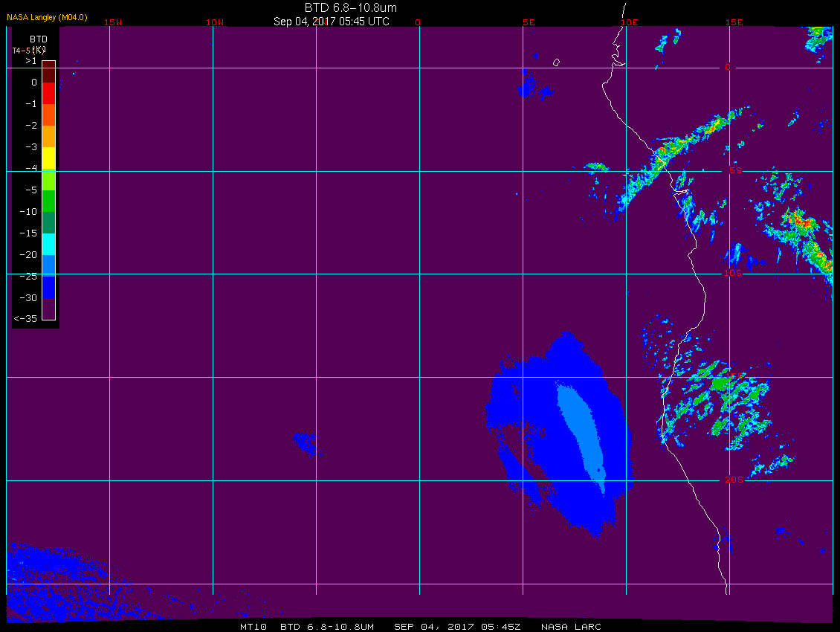Click the small island outline near the equator
This screenshot has height=632, width=840.
tap(556, 62)
